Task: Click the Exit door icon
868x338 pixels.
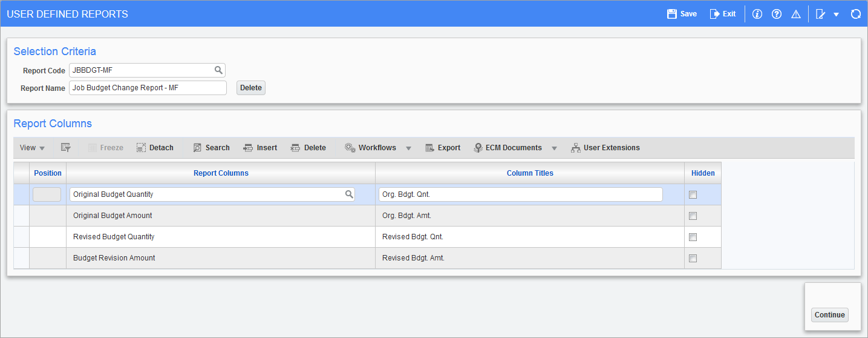Action: [715, 14]
